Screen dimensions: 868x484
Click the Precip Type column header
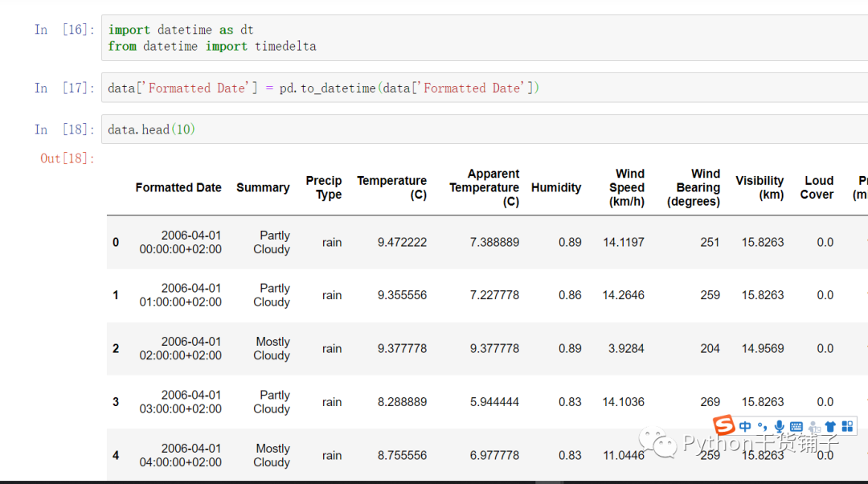[324, 187]
